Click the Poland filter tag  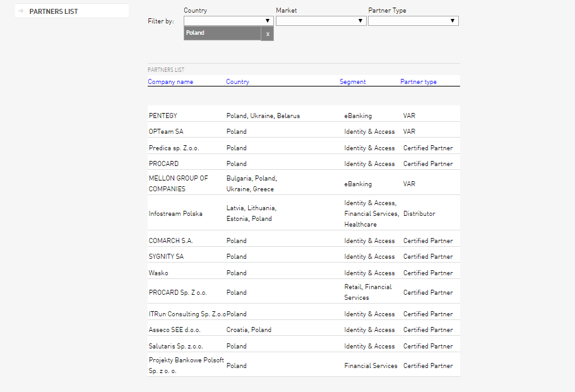222,33
